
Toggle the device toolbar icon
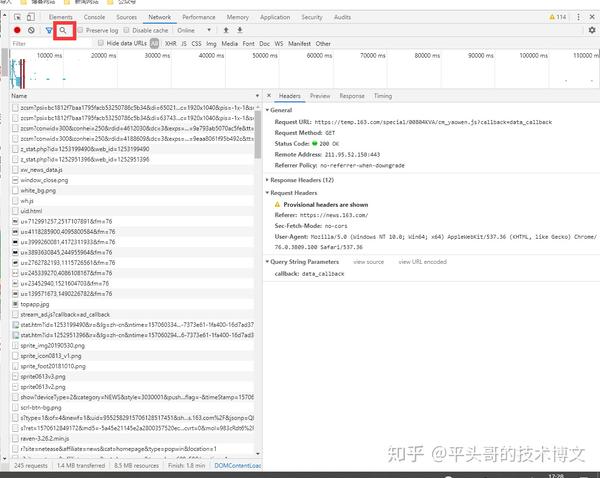point(31,17)
